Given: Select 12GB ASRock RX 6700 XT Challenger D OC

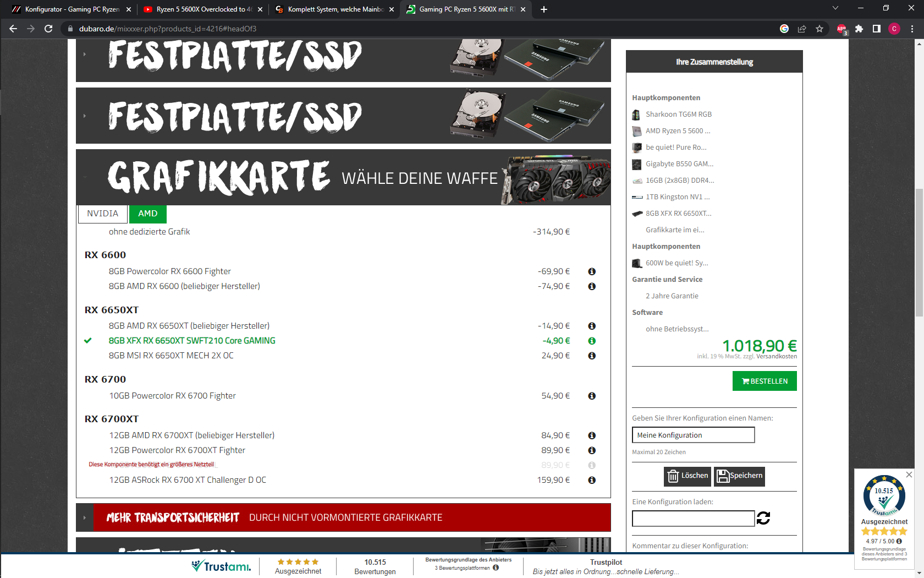Looking at the screenshot, I should [188, 480].
